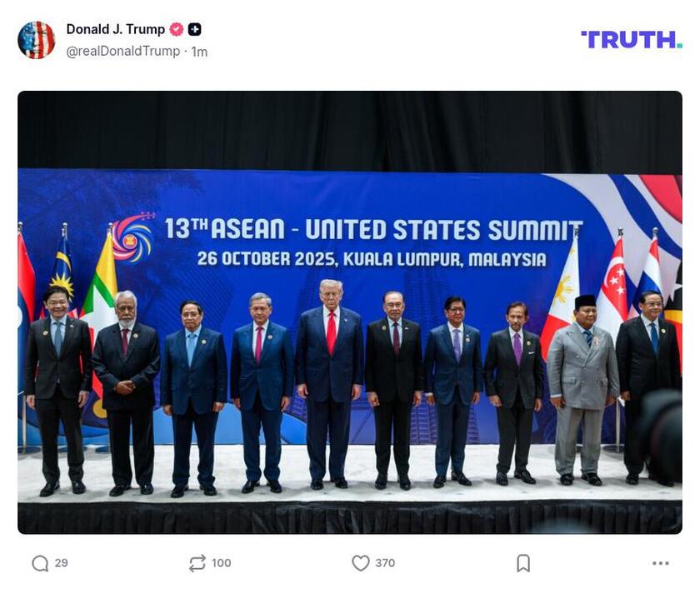View repliers by clicking the 29 count
700x598 pixels.
(60, 563)
